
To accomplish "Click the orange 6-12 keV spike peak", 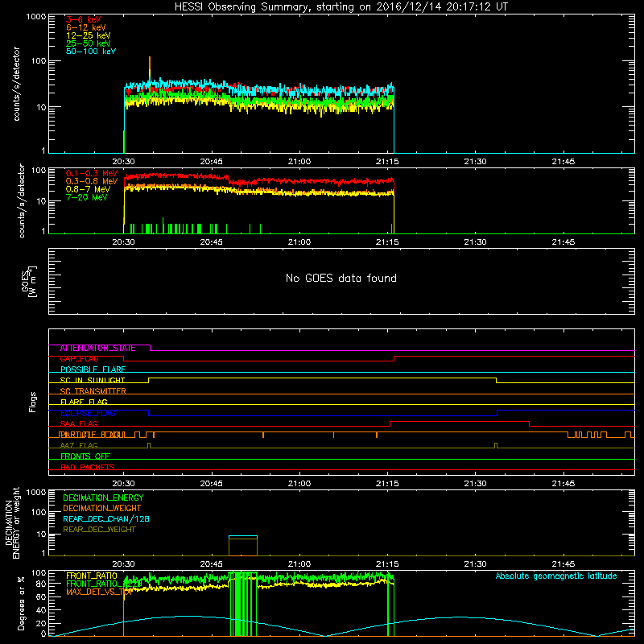I will tap(150, 58).
